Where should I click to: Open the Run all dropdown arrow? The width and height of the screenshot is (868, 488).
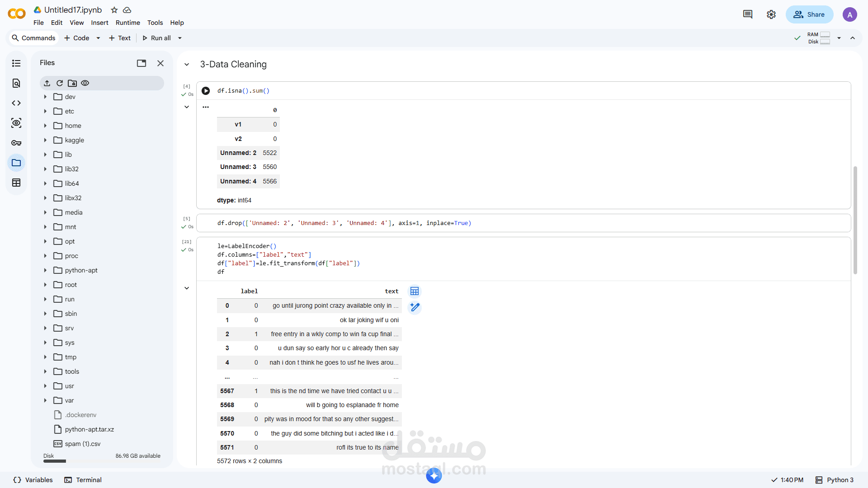pos(180,38)
